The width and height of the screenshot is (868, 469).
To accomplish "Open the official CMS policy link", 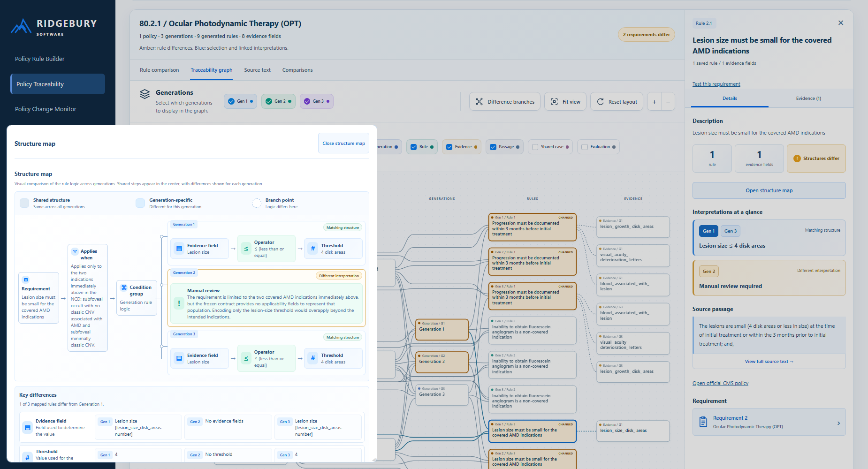I will click(720, 383).
